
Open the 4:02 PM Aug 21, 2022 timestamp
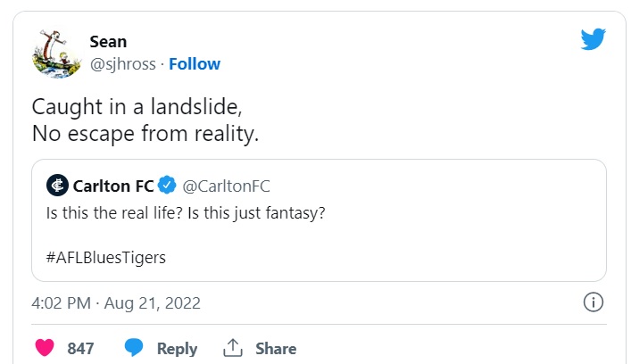[116, 302]
